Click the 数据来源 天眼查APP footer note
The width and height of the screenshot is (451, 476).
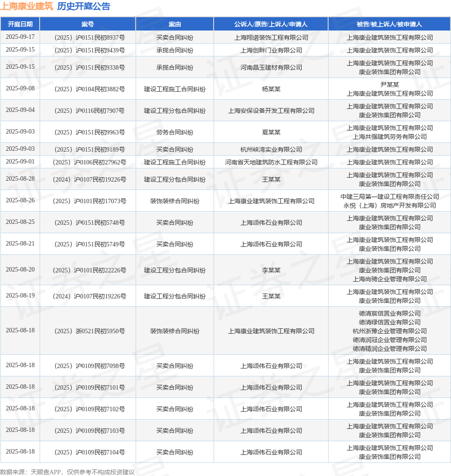[67, 472]
